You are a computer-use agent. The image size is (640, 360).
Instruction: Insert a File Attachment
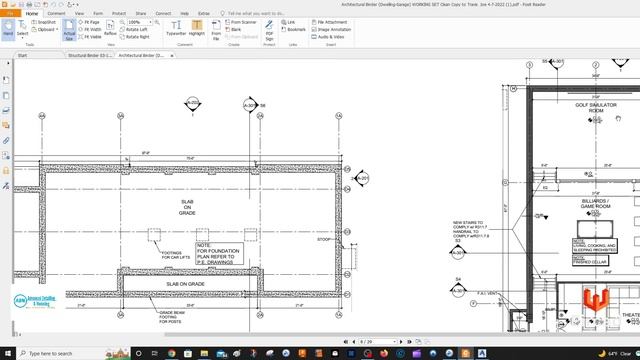(329, 22)
